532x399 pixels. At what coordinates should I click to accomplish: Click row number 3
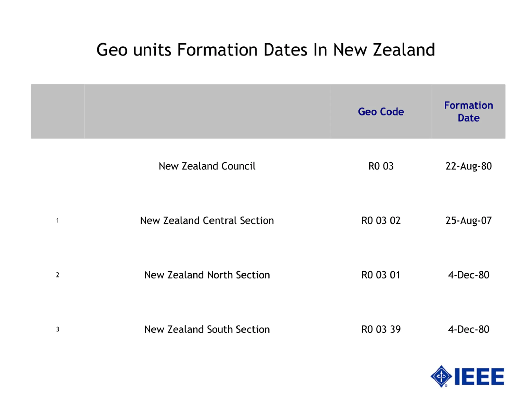[58, 330]
